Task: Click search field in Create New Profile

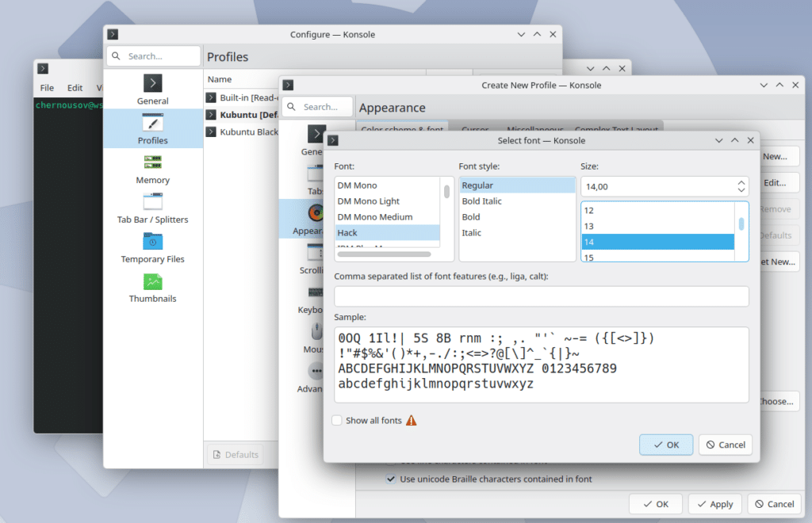Action: 318,106
